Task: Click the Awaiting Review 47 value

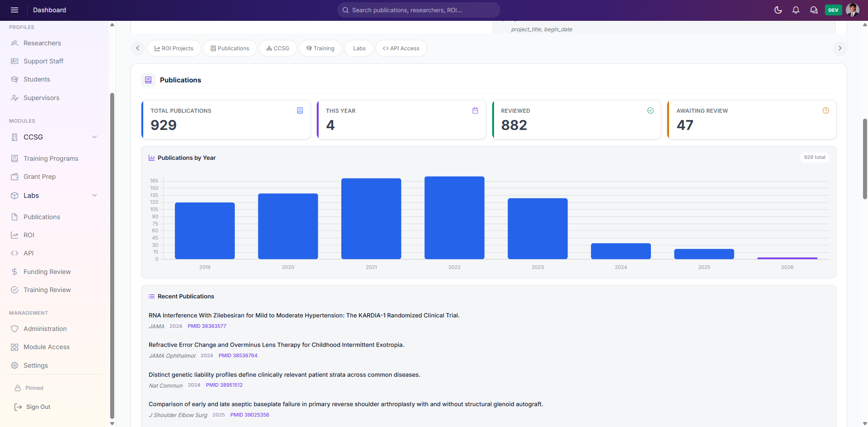Action: click(685, 125)
